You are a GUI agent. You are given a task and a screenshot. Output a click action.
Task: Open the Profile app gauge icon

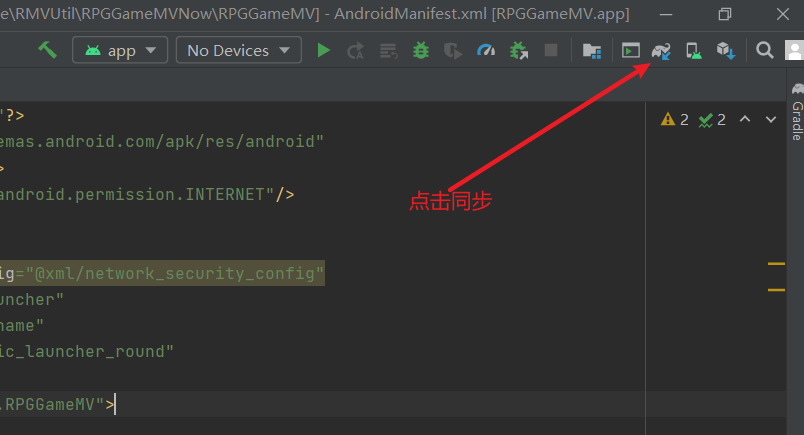486,50
